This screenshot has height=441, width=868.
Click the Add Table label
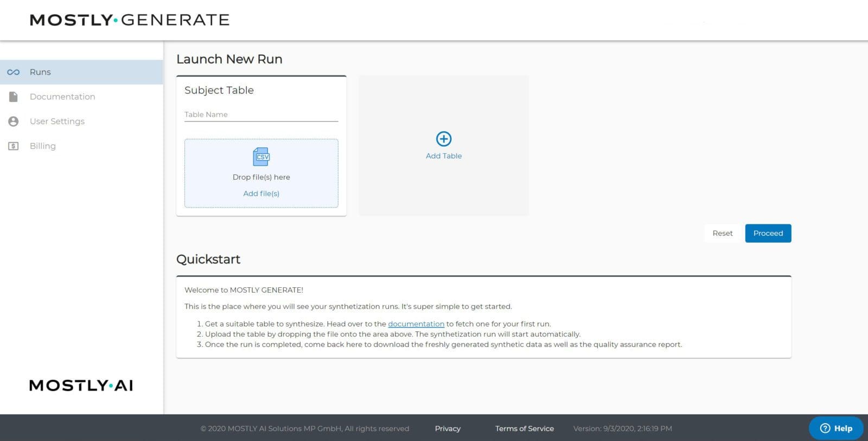[444, 156]
